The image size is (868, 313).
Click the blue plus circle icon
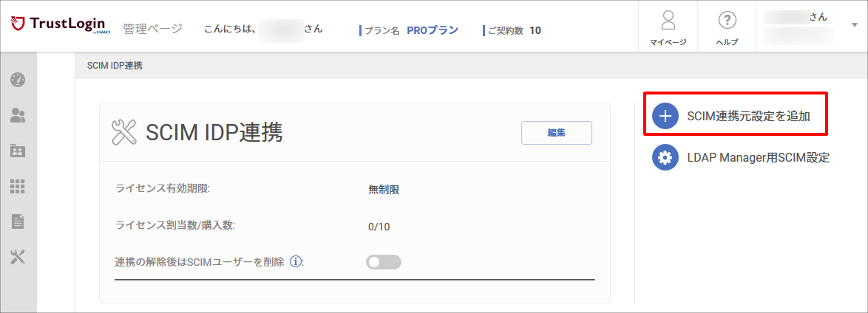(665, 116)
